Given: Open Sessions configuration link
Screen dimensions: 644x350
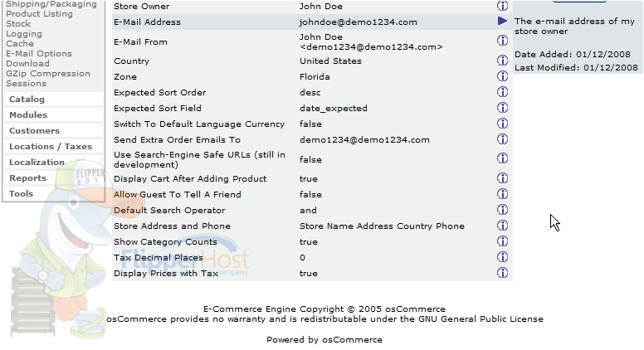Looking at the screenshot, I should pyautogui.click(x=26, y=84).
